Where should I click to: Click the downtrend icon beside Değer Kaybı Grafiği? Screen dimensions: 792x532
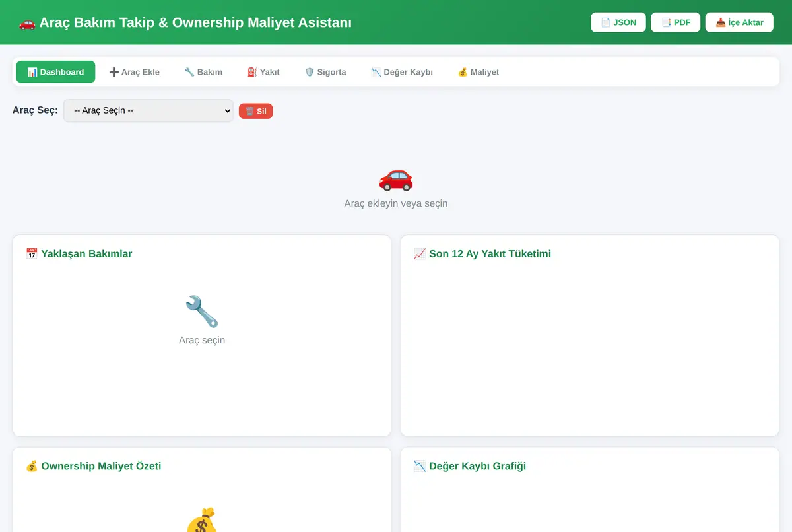click(420, 467)
